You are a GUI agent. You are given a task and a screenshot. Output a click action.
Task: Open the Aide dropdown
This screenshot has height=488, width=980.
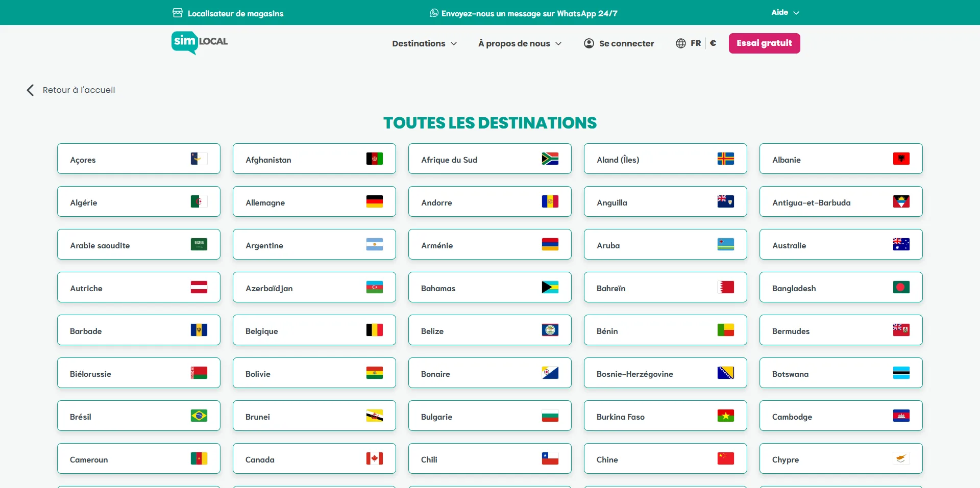[785, 12]
